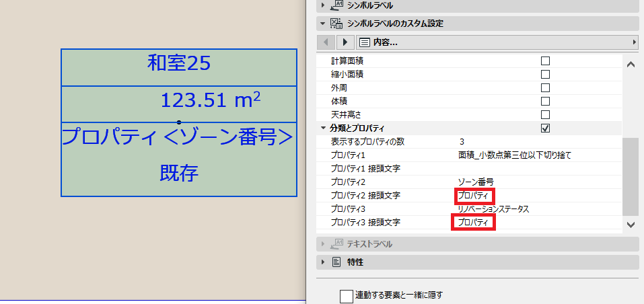The height and width of the screenshot is (304, 644).
Task: Click the 外周 row label
Action: [x=339, y=88]
